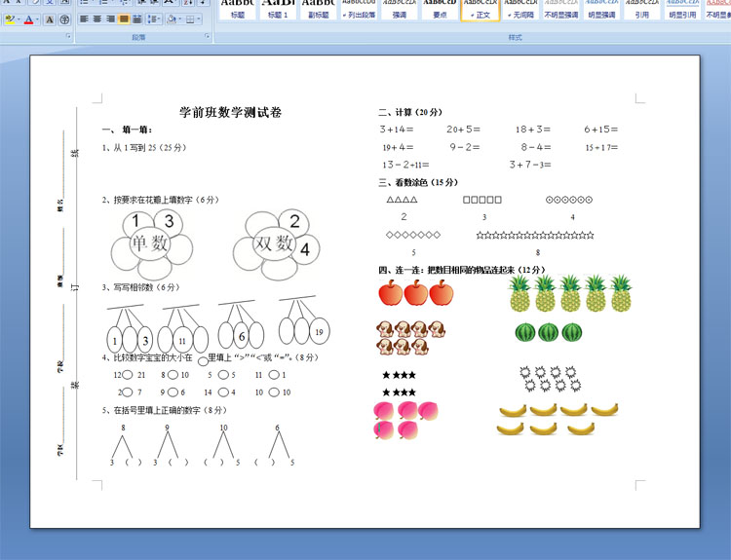
Task: Apply the 副标题 style
Action: pos(319,10)
